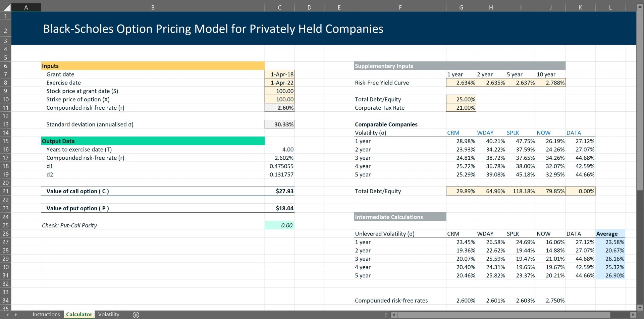Click the put-call parity check 0.00 cell

tap(279, 225)
